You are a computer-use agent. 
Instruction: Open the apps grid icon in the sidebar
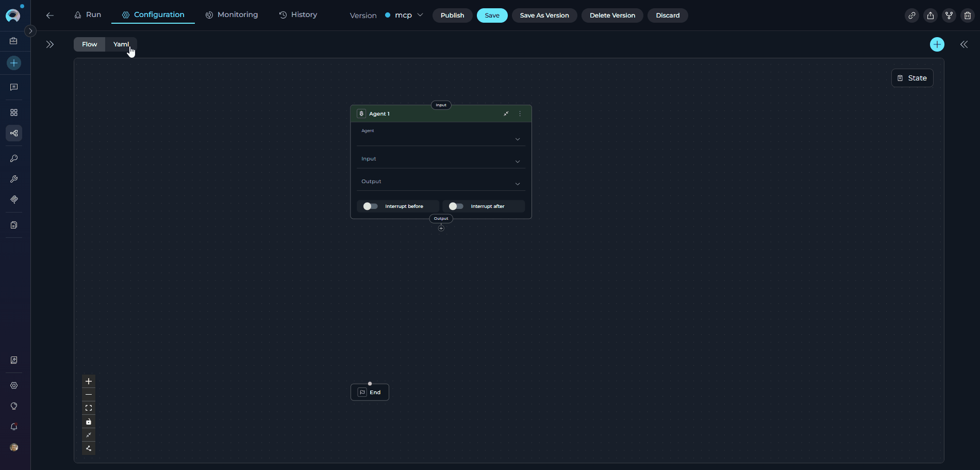(14, 112)
